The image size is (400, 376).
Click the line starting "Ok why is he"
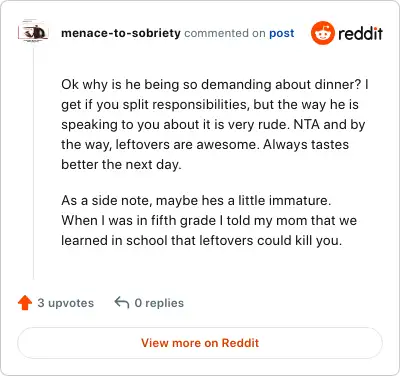[x=215, y=84]
